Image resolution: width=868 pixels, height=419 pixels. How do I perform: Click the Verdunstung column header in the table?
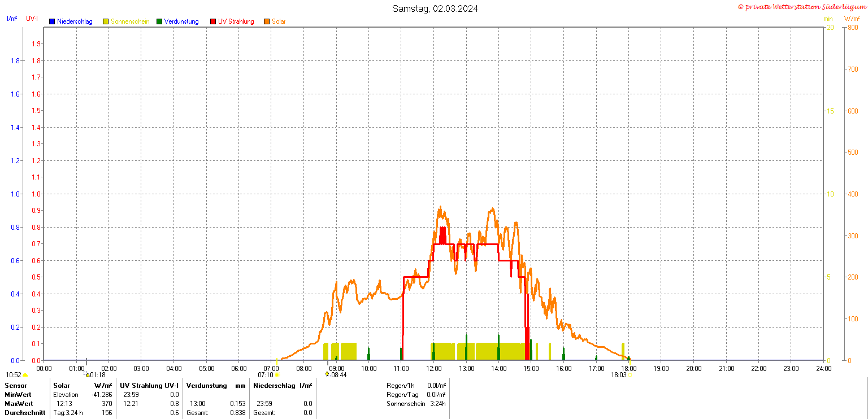[206, 385]
